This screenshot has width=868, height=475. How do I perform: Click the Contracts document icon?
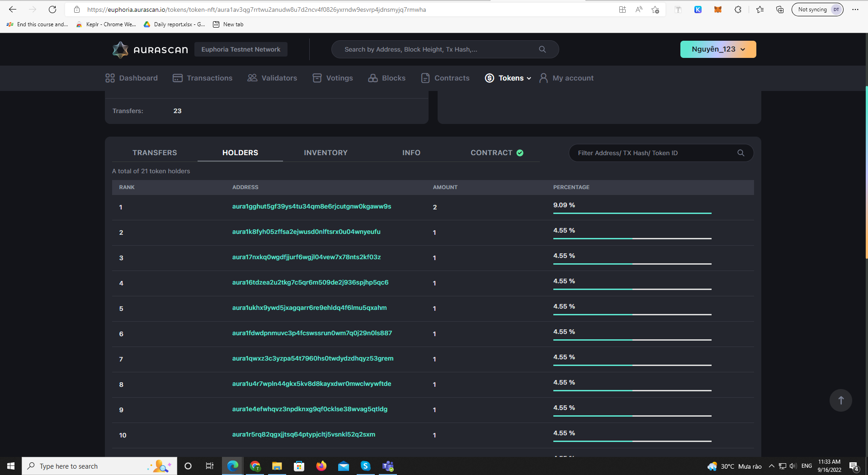[425, 78]
